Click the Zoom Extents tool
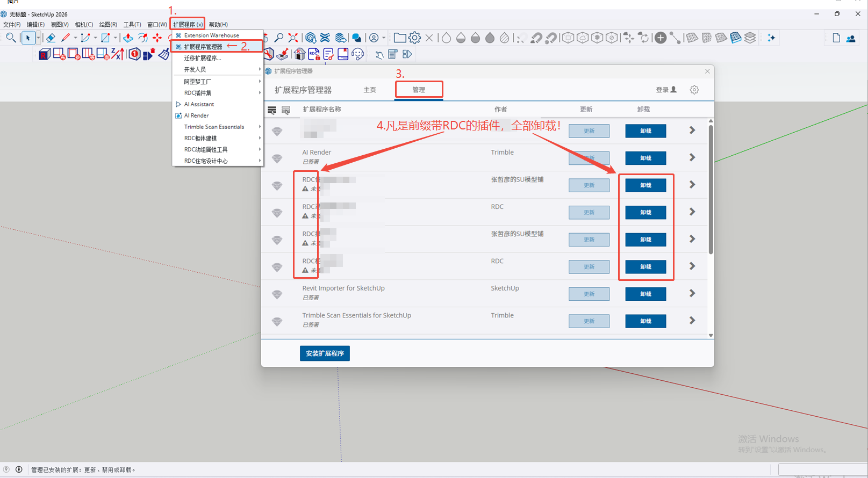This screenshot has height=478, width=868. (293, 38)
